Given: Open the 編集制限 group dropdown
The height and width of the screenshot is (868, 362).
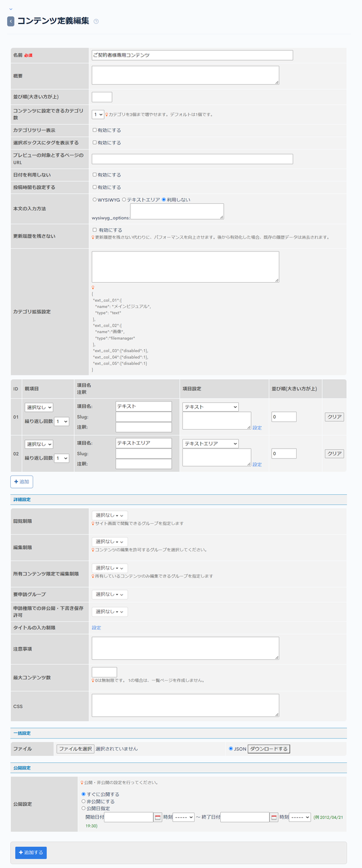Looking at the screenshot, I should pyautogui.click(x=110, y=541).
